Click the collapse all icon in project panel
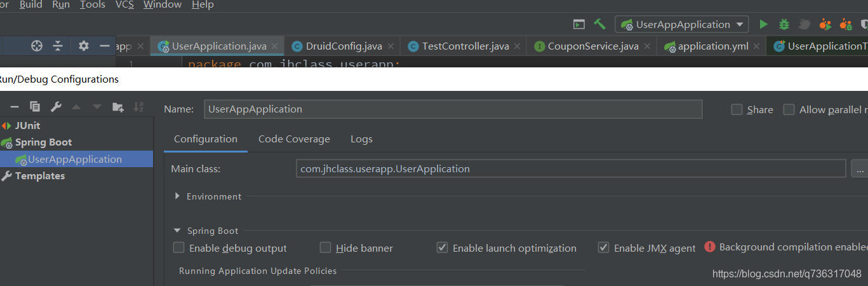 [x=58, y=46]
